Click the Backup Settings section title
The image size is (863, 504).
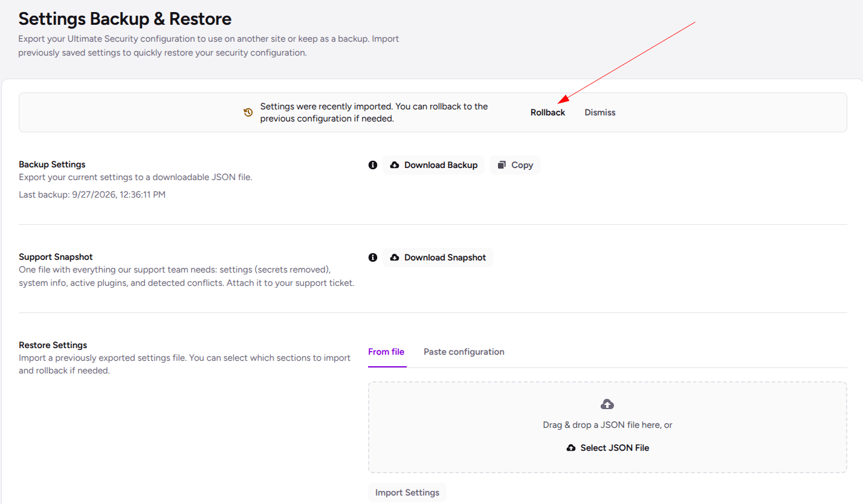coord(52,164)
